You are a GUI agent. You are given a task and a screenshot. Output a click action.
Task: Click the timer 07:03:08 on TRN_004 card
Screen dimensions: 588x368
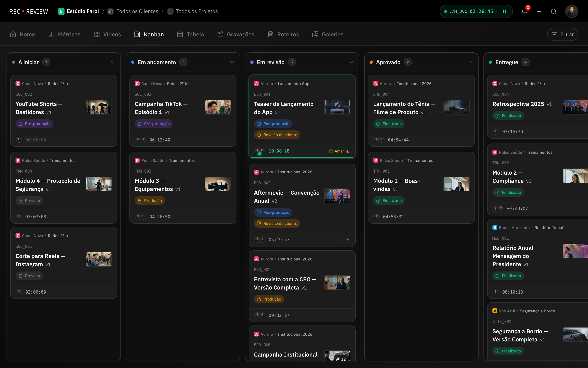coord(36,217)
